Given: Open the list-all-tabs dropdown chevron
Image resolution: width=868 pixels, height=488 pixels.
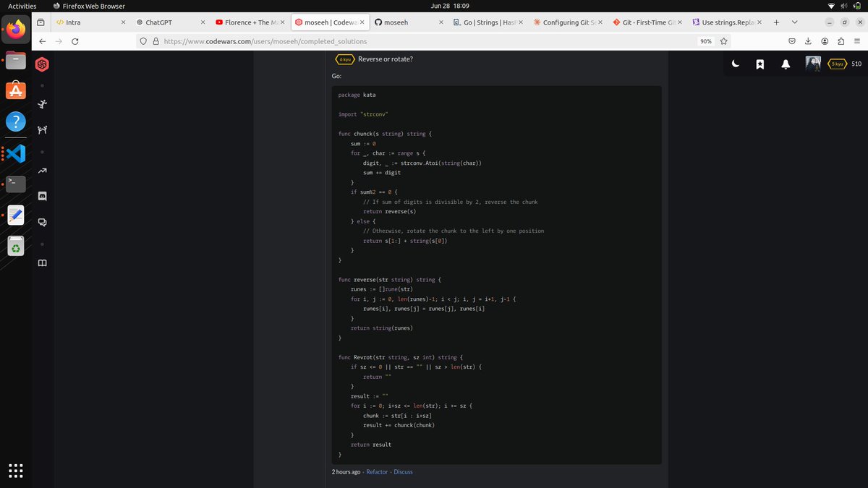Looking at the screenshot, I should [x=794, y=22].
